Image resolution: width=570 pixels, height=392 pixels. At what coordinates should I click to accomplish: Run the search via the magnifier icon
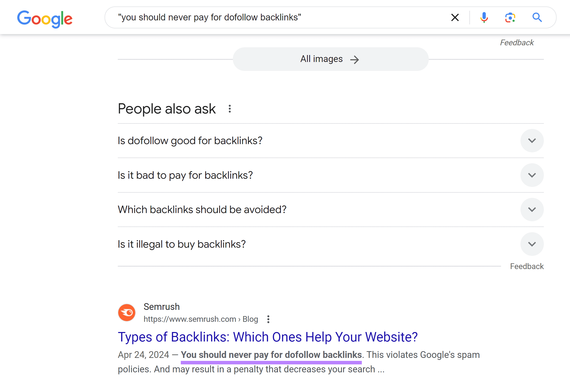537,17
